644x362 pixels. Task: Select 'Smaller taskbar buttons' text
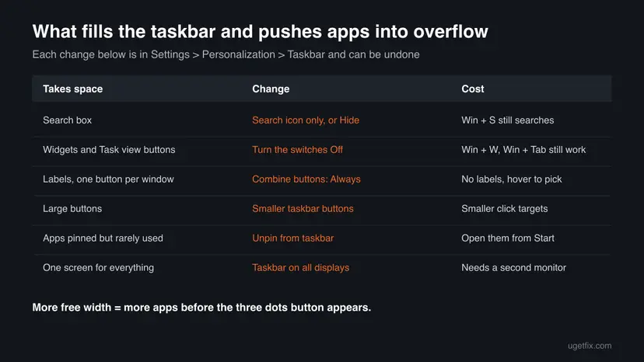pos(303,208)
